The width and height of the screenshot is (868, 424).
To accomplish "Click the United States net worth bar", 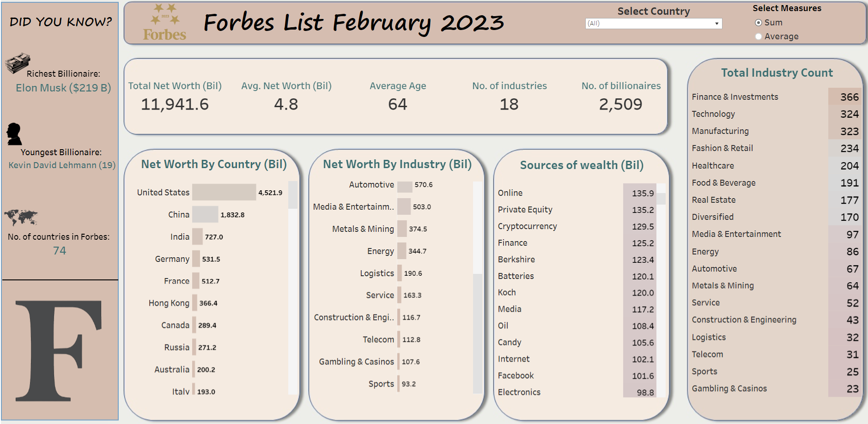I will (x=224, y=192).
